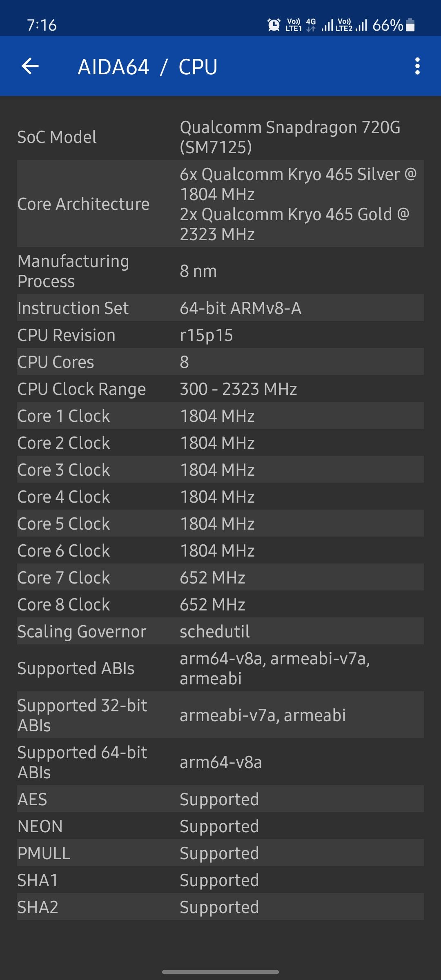Tap the 4G data indicator

(311, 23)
